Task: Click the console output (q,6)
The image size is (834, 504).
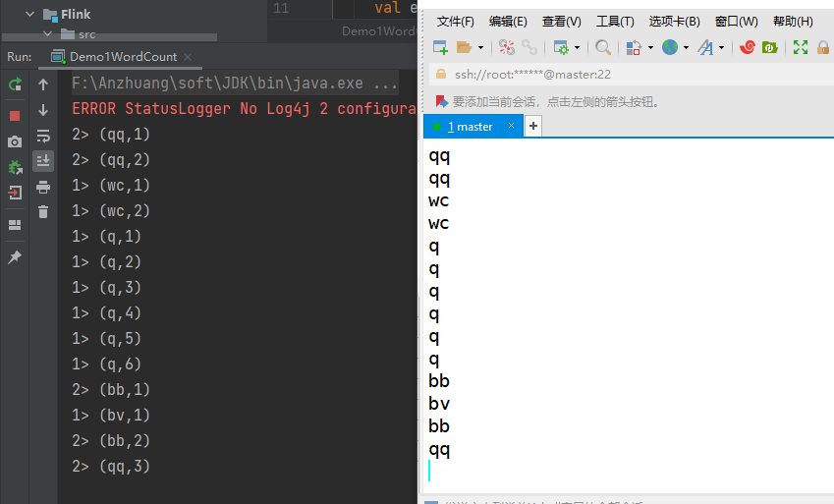Action: 107,364
